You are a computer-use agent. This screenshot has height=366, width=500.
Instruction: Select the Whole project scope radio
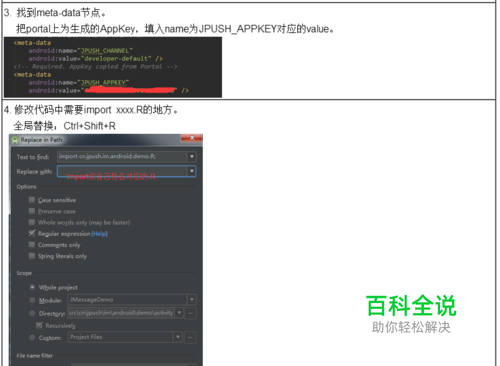pos(32,287)
